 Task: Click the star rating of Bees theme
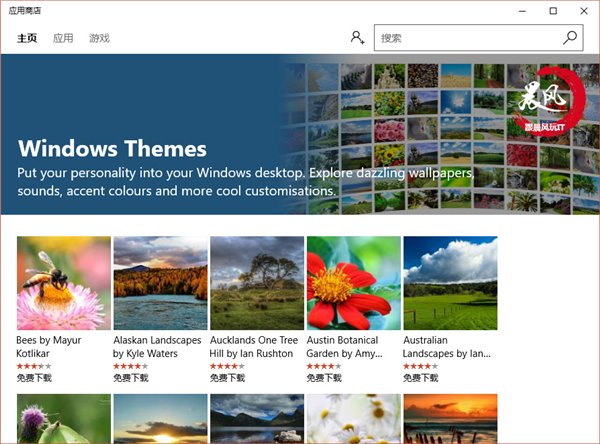[34, 366]
